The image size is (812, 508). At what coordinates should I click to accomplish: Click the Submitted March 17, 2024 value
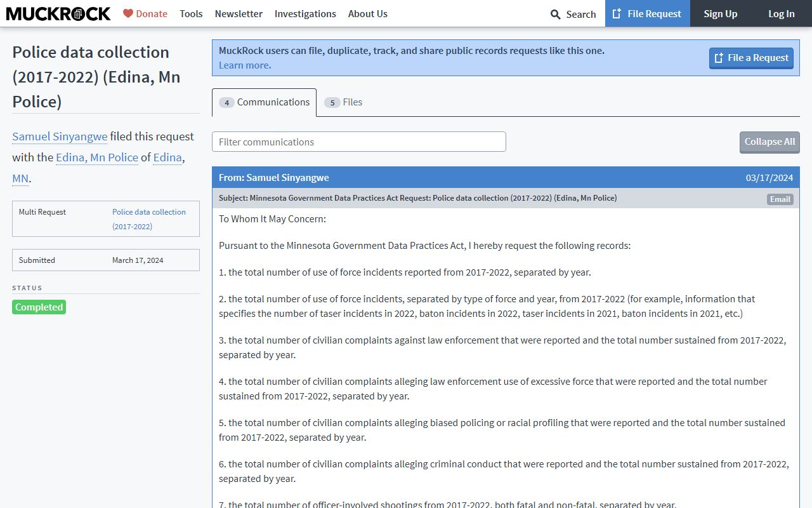point(138,260)
